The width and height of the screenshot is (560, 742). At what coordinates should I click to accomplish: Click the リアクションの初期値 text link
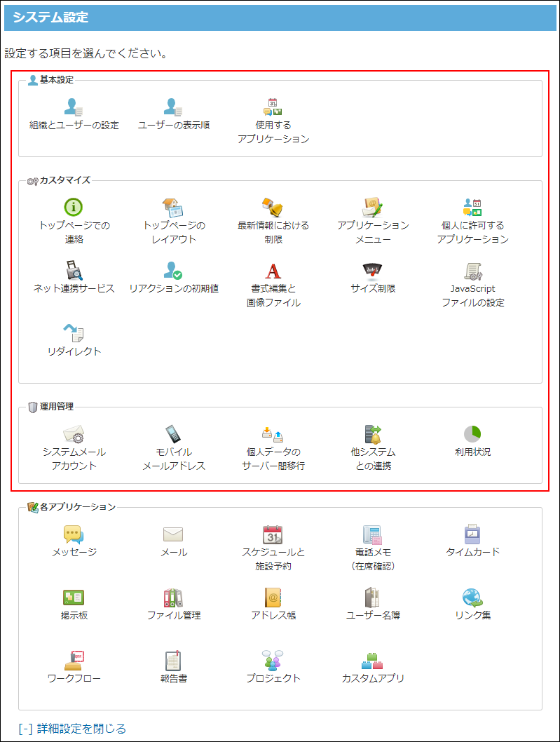(174, 289)
